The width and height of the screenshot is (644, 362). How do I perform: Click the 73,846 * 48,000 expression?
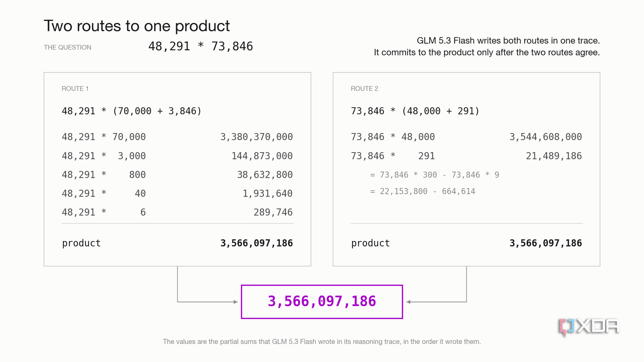click(x=393, y=137)
